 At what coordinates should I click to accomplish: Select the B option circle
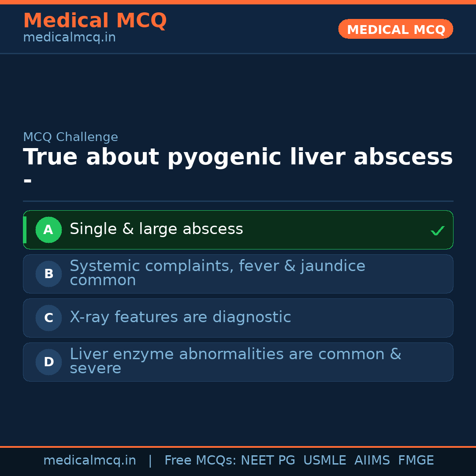click(x=48, y=274)
